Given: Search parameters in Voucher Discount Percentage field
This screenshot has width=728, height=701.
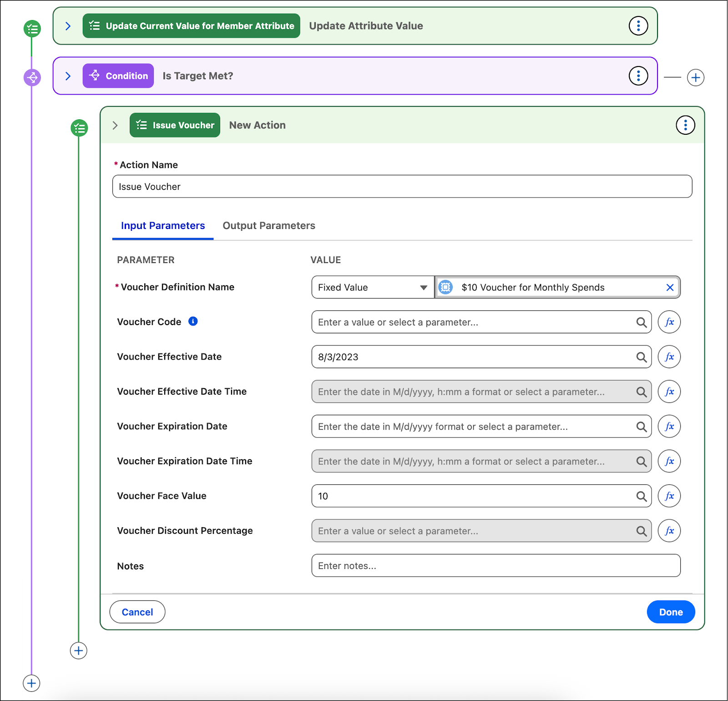Looking at the screenshot, I should click(642, 531).
